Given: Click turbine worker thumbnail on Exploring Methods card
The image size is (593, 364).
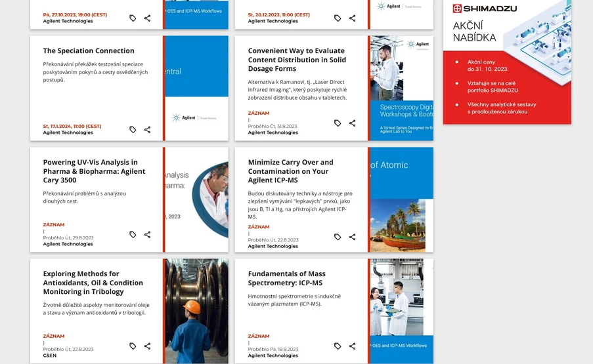Looking at the screenshot, I should point(196,311).
